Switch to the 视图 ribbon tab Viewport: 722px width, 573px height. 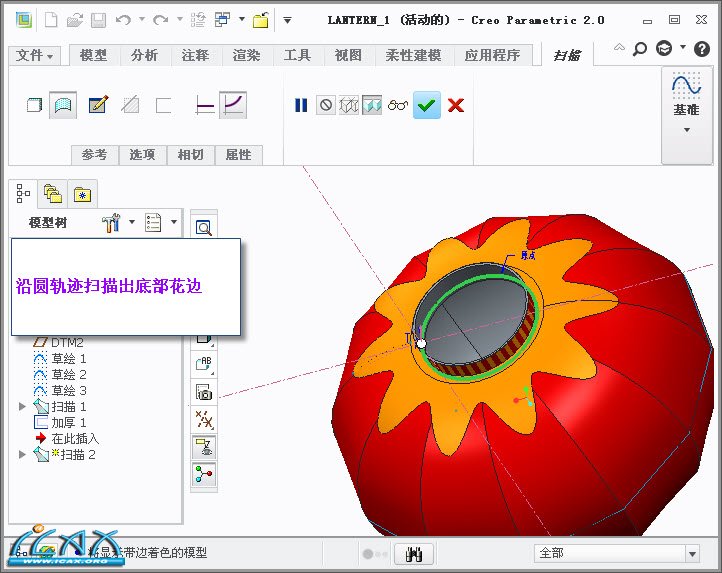coord(348,56)
